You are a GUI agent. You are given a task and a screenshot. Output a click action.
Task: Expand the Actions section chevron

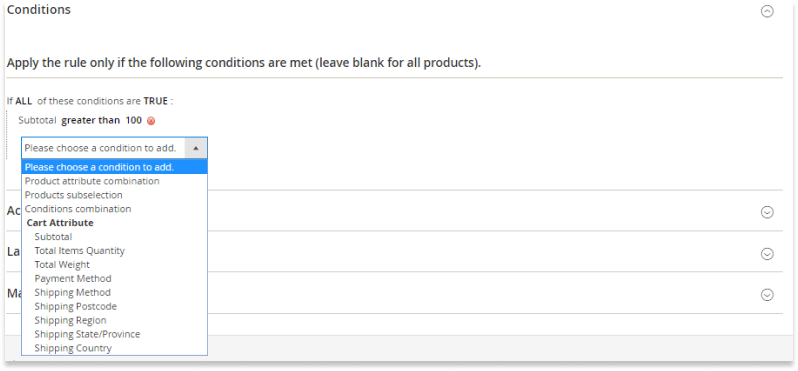766,212
